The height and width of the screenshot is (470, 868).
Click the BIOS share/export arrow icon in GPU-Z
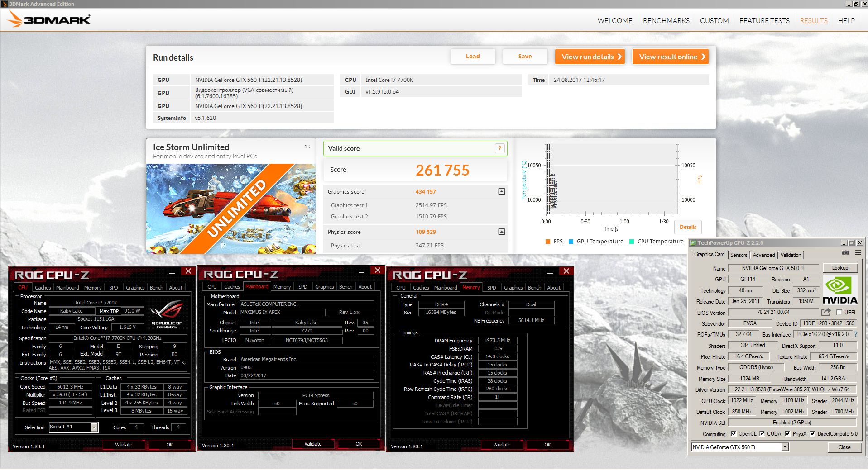pyautogui.click(x=826, y=312)
